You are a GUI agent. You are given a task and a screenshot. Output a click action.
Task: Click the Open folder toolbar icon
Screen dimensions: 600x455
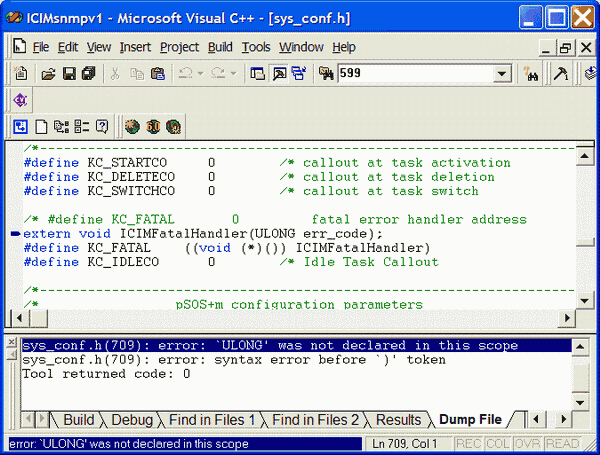[x=49, y=73]
